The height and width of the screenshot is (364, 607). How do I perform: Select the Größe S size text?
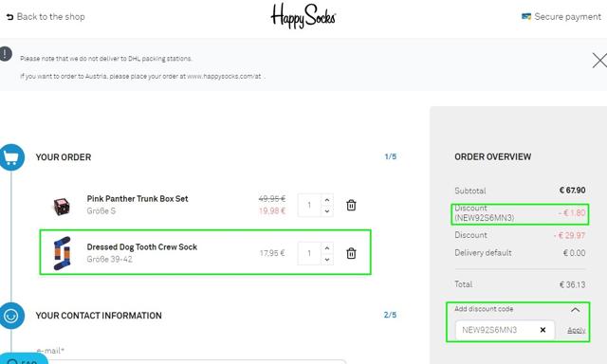[x=101, y=210]
